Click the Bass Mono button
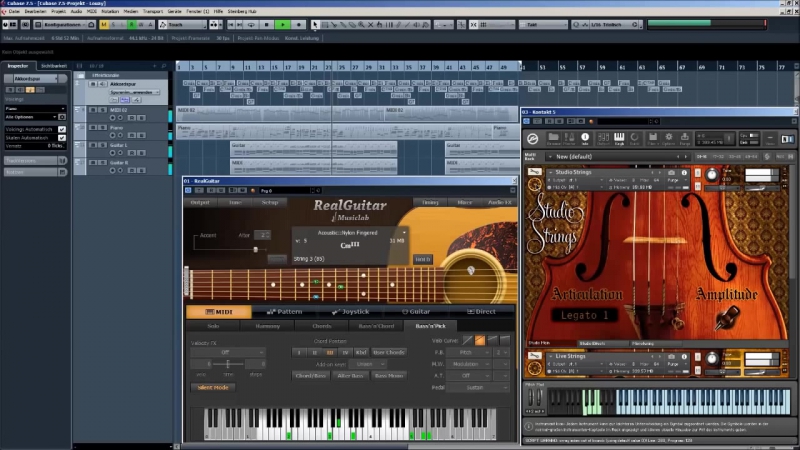The width and height of the screenshot is (800, 450). tap(389, 376)
